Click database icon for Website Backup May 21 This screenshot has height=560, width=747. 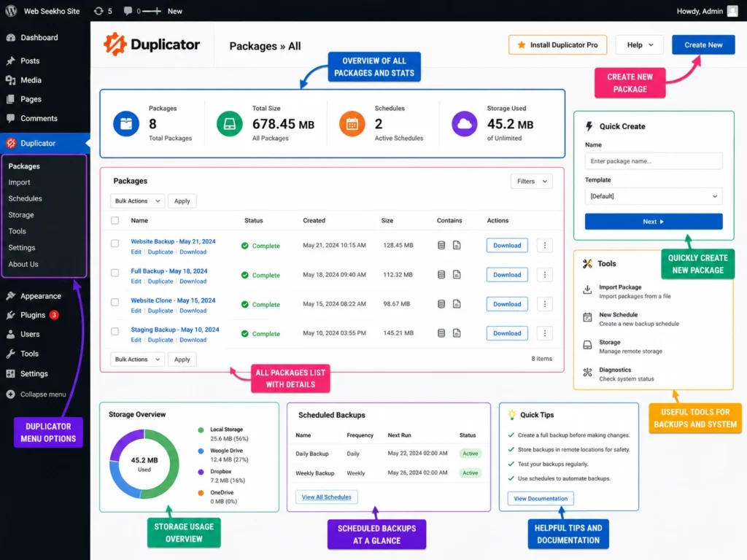click(x=441, y=245)
